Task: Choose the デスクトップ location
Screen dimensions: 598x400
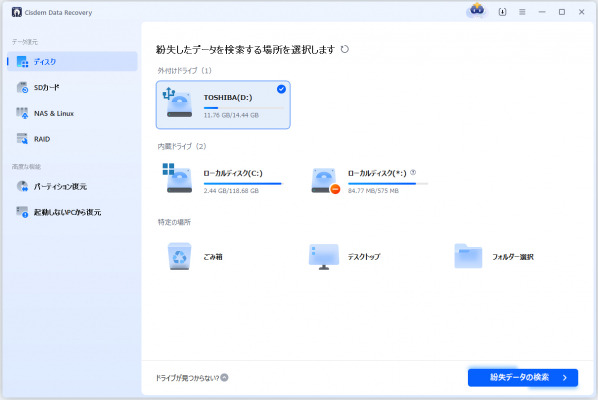Action: pos(344,257)
